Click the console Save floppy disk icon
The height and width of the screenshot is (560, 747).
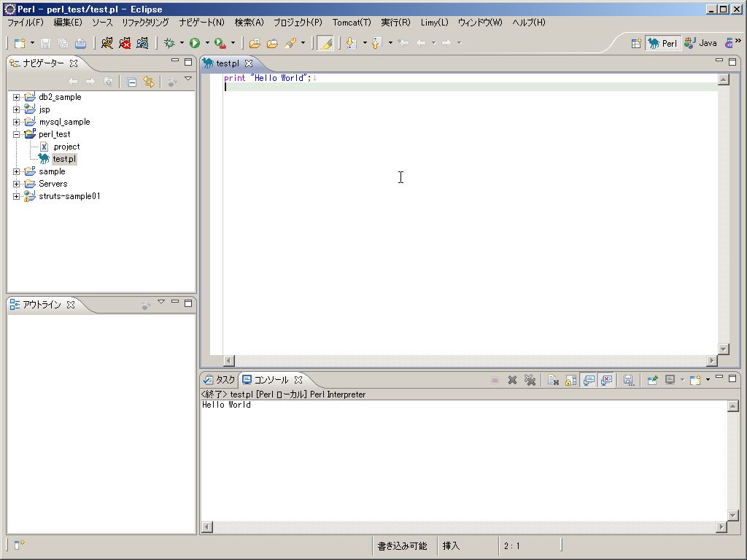628,380
